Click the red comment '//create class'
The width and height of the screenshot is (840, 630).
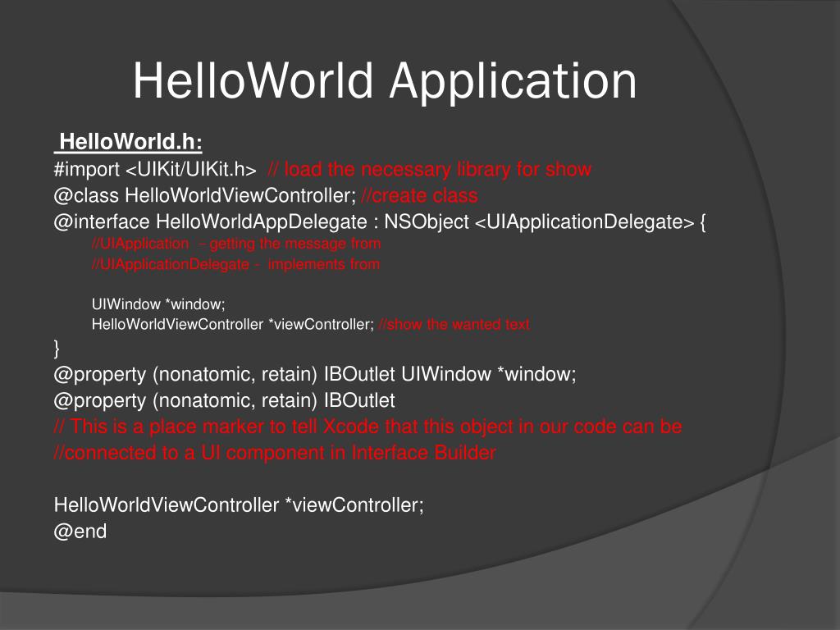pyautogui.click(x=419, y=195)
